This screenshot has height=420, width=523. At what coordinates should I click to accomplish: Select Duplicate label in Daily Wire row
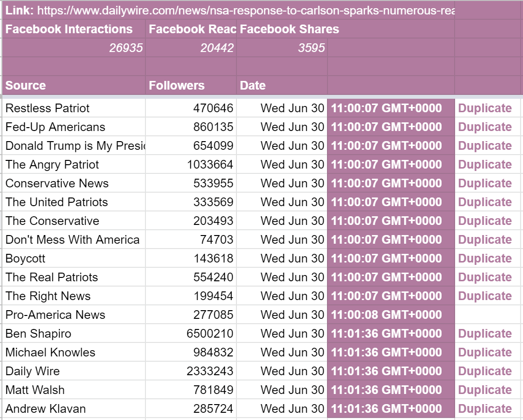pos(484,371)
